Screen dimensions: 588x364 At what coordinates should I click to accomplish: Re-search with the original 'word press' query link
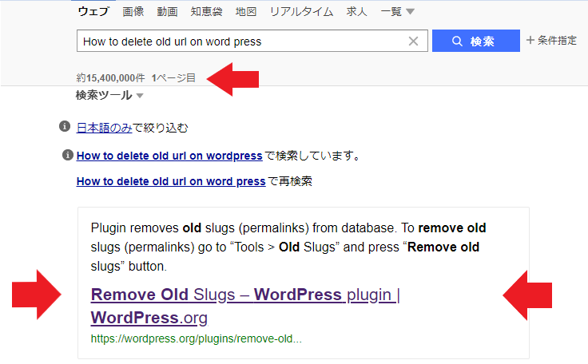[171, 181]
